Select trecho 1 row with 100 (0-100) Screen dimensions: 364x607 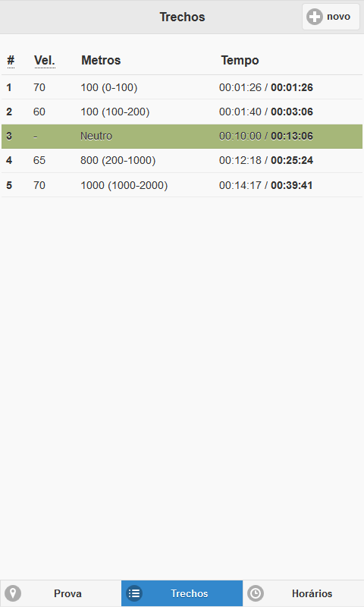(182, 87)
